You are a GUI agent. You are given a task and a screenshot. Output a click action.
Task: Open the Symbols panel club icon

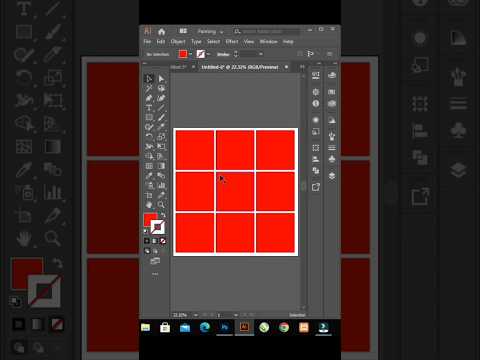click(332, 159)
